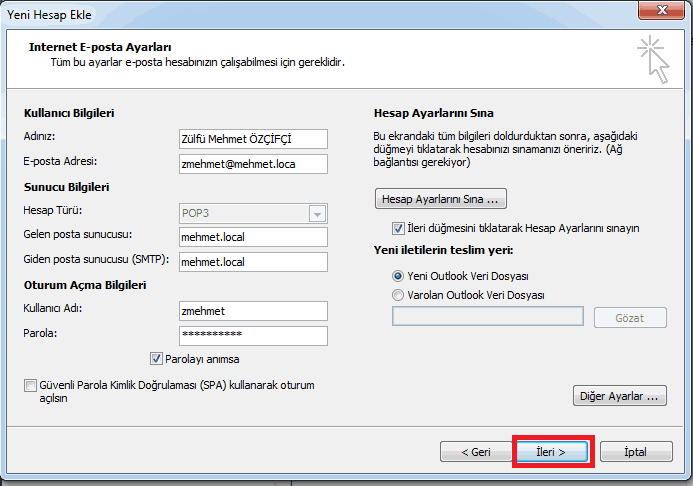
Task: Click the Giden posta sunucusu (SMTP) field
Action: [252, 262]
